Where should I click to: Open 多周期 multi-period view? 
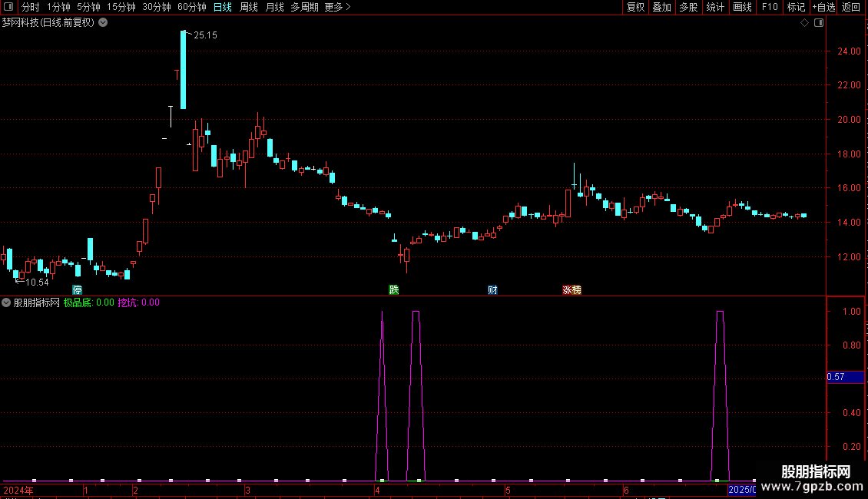click(304, 7)
